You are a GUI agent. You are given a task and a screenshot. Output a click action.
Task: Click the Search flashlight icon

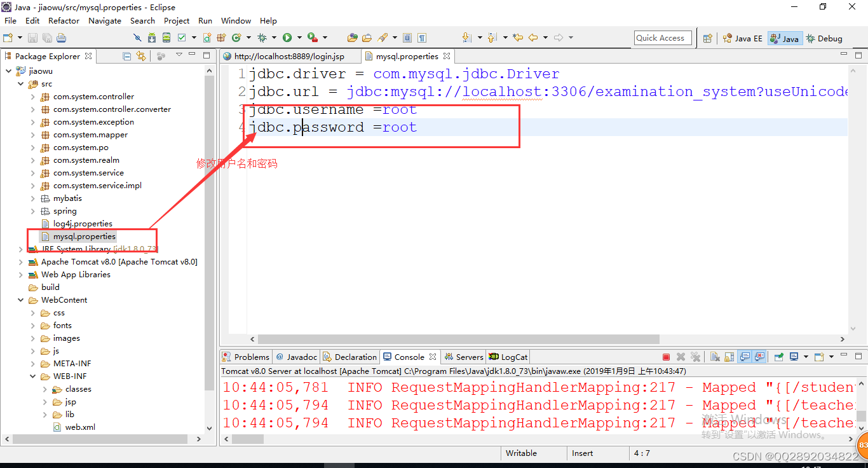point(383,38)
